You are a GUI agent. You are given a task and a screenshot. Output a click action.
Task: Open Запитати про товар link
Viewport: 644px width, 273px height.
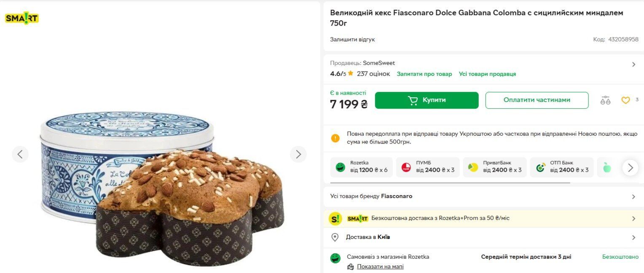tap(424, 74)
